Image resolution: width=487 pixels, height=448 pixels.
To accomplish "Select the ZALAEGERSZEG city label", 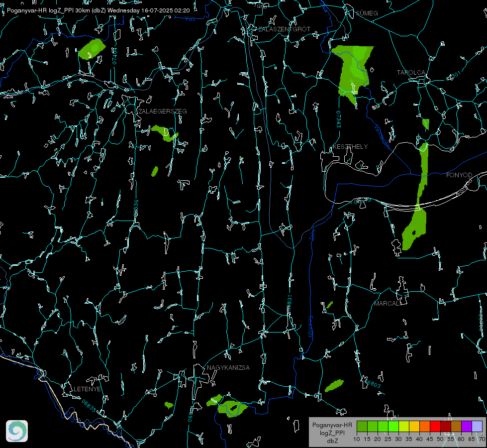I will [163, 112].
